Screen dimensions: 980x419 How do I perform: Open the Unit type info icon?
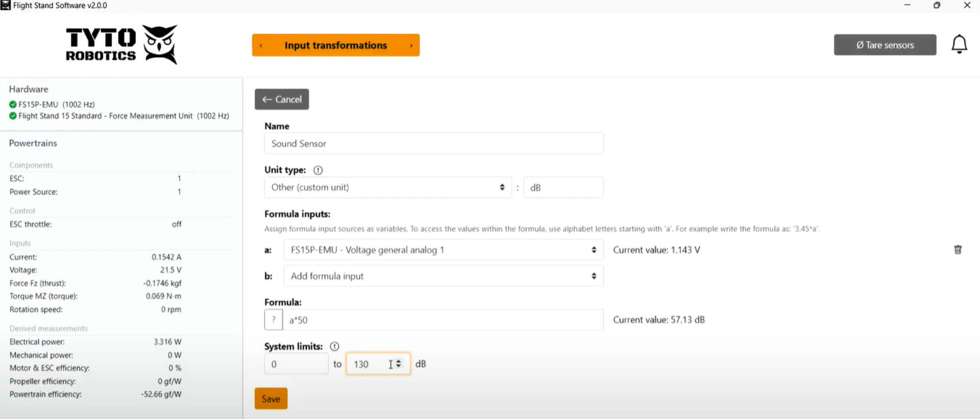pos(318,170)
